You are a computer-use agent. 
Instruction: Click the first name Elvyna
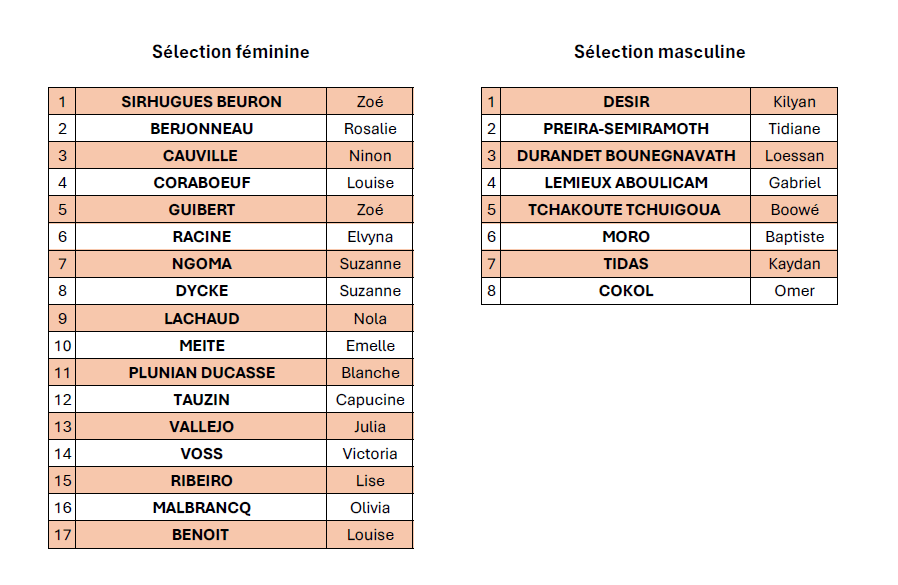click(x=370, y=237)
